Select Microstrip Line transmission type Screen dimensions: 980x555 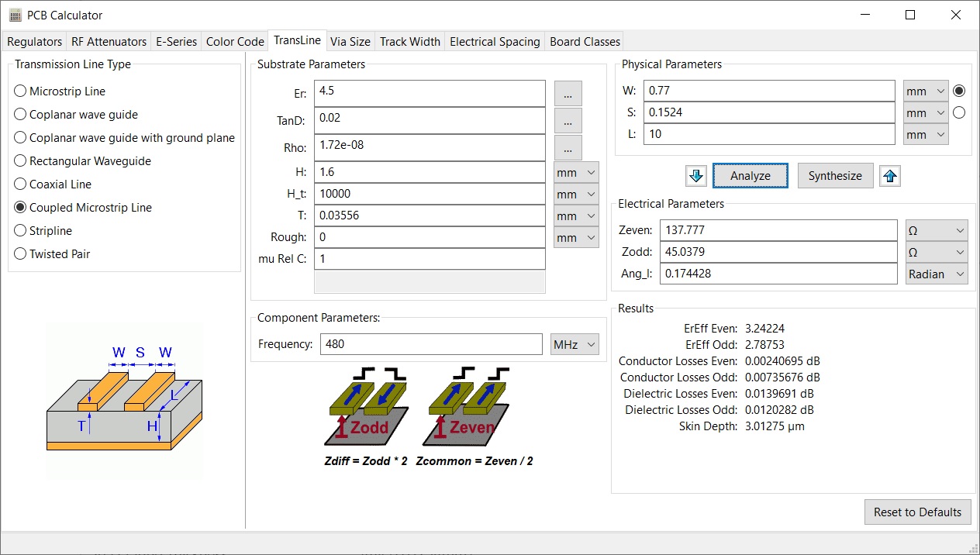click(19, 91)
